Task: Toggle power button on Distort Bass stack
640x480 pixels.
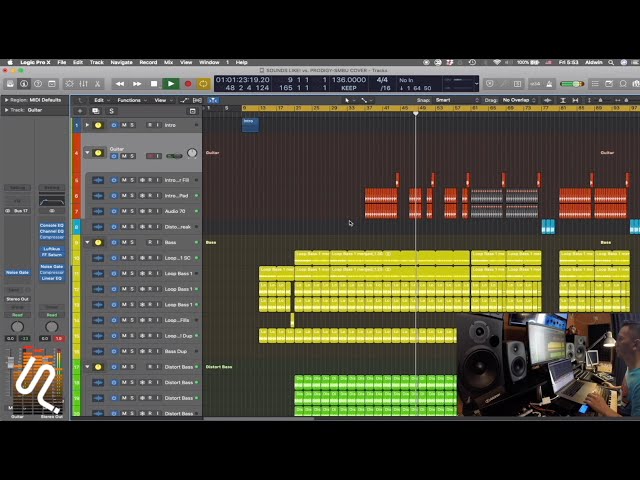Action: [114, 367]
